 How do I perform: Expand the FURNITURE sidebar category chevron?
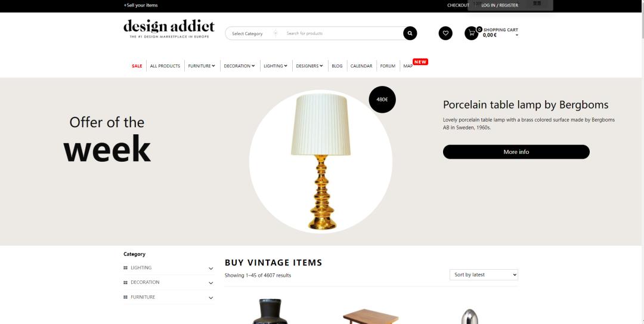click(210, 298)
